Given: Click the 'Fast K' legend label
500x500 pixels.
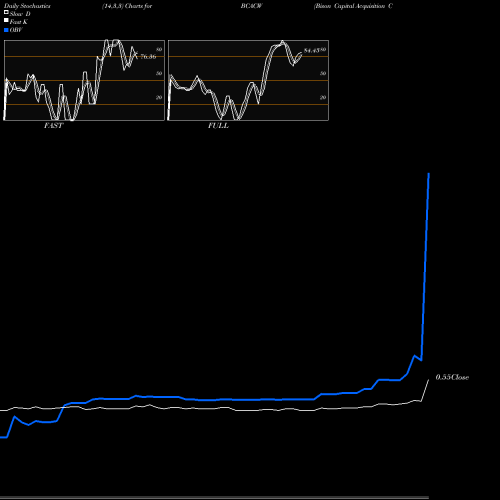Looking at the screenshot, I should click(x=19, y=22).
